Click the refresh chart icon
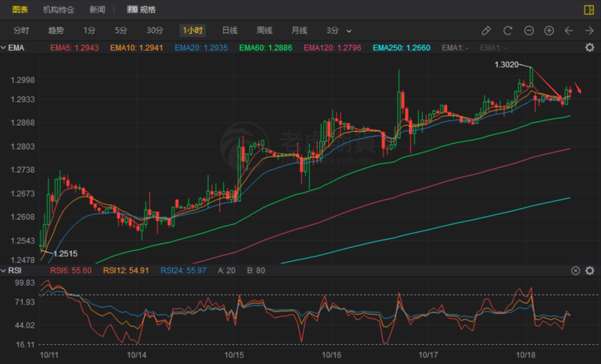 (x=508, y=31)
